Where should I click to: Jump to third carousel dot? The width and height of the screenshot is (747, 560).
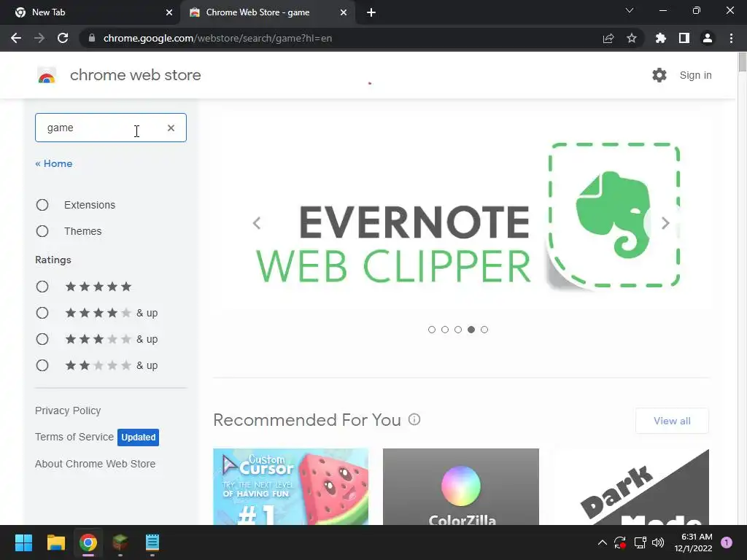point(458,330)
